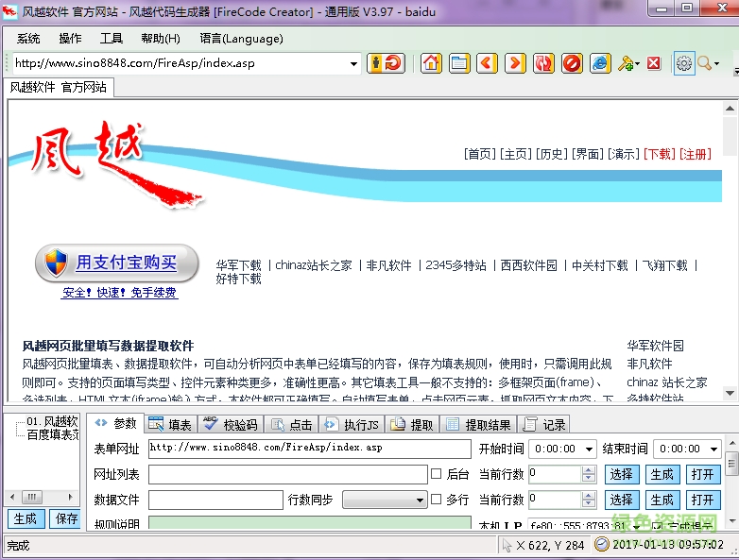Screen dimensions: 739x560
Task: Enable the 后台 checkbox
Action: tap(437, 474)
